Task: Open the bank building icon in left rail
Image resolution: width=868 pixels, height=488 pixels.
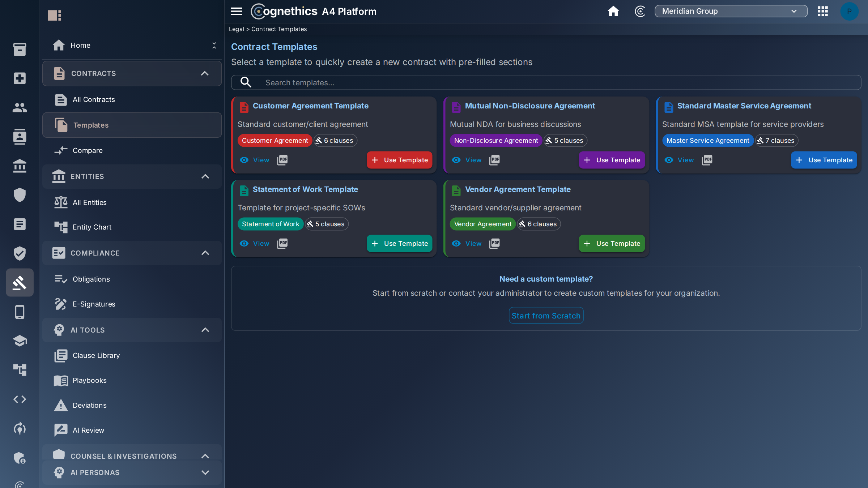Action: point(20,166)
